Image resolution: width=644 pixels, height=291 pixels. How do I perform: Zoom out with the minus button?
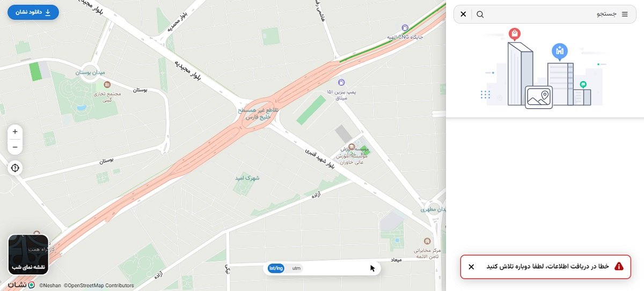15,147
